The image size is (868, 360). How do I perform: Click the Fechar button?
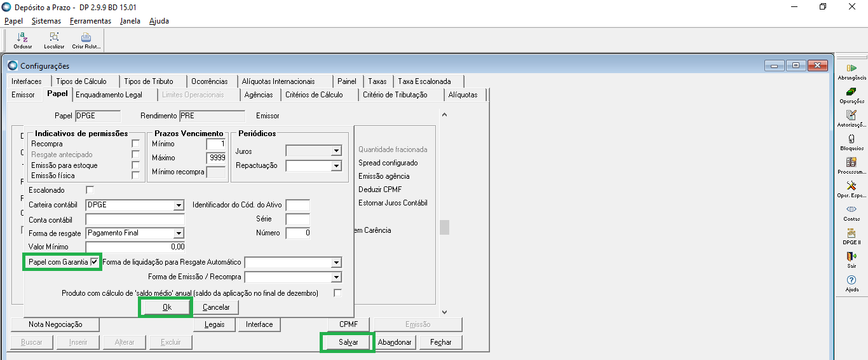[x=440, y=342]
